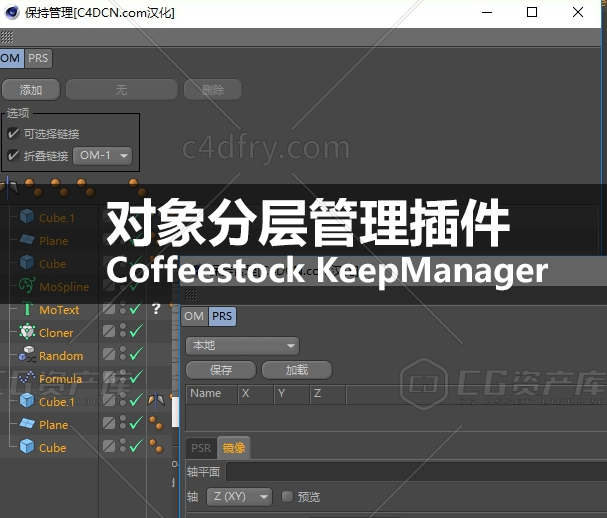
Task: Toggle visibility dots on the Random row
Action: point(123,353)
